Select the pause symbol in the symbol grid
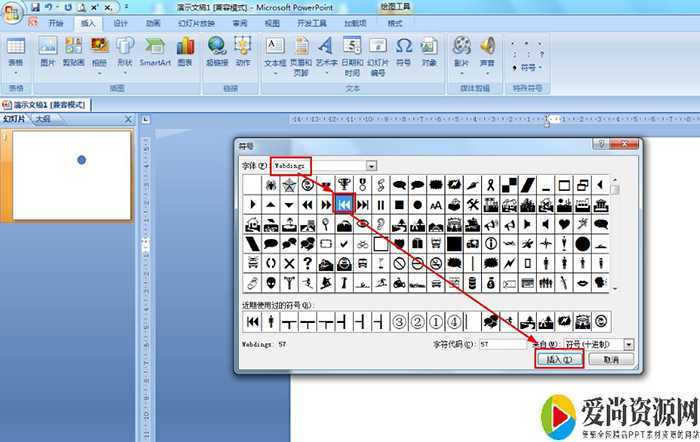Image resolution: width=700 pixels, height=442 pixels. click(x=381, y=204)
